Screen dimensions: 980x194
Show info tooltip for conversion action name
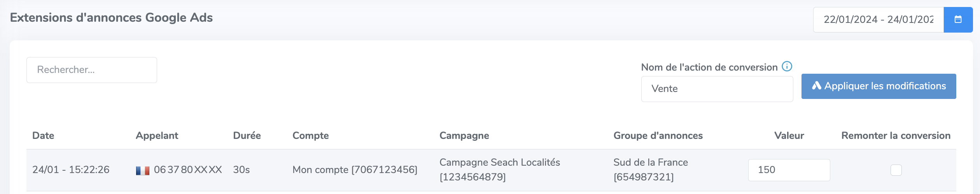(787, 66)
